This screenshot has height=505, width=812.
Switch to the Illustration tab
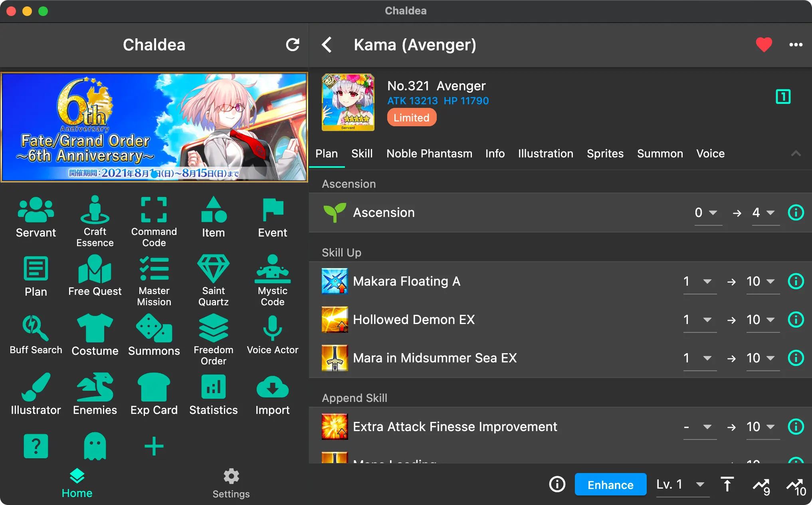click(x=545, y=154)
